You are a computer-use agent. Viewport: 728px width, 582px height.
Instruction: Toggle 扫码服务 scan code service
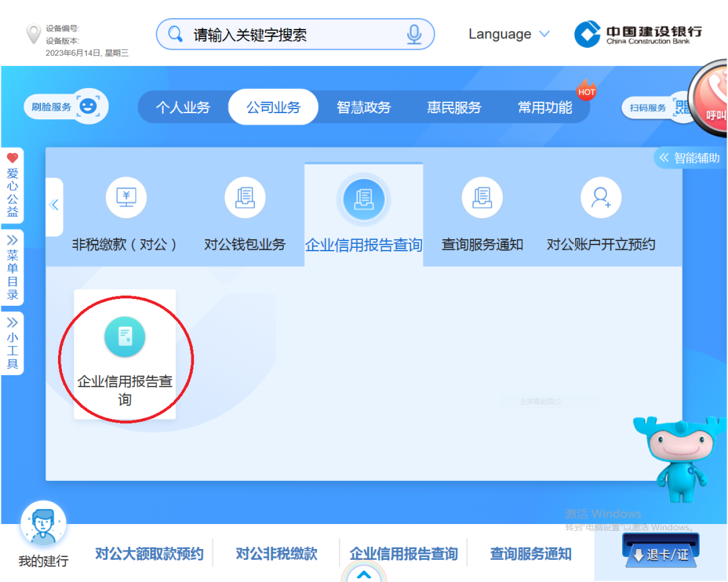point(648,106)
